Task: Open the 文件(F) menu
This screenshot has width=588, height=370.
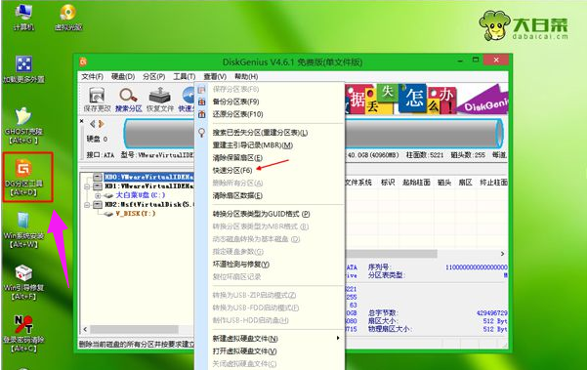Action: (x=92, y=76)
